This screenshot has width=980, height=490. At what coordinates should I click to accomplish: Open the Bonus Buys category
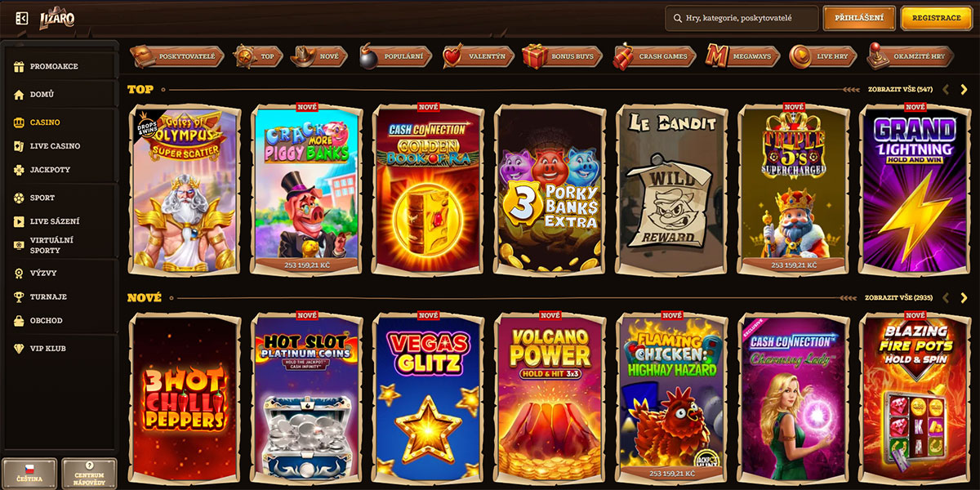[x=563, y=56]
